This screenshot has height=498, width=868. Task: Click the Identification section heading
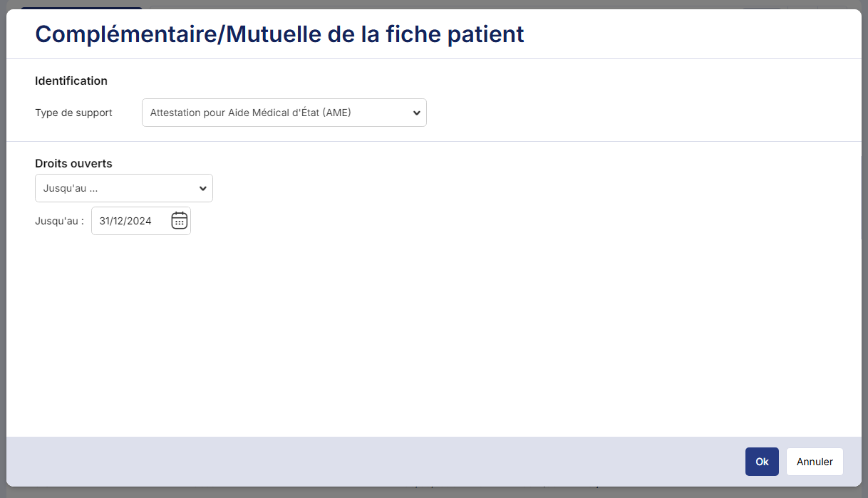(71, 81)
